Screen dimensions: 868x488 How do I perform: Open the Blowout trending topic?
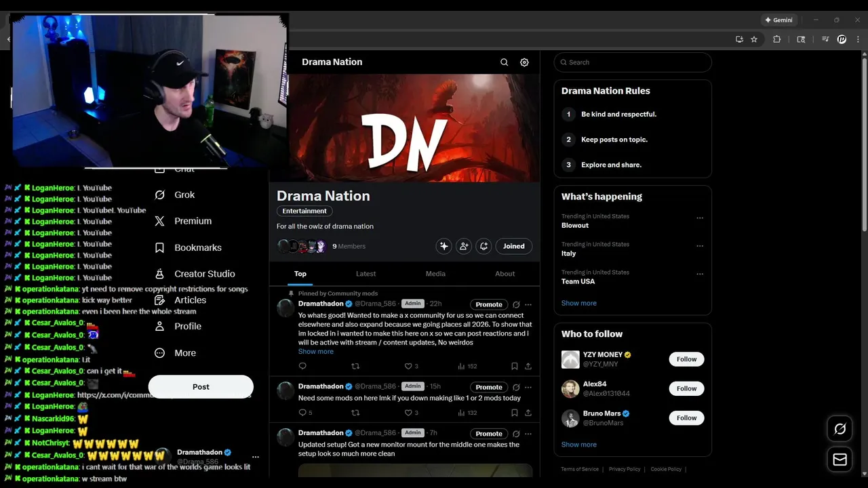coord(575,225)
